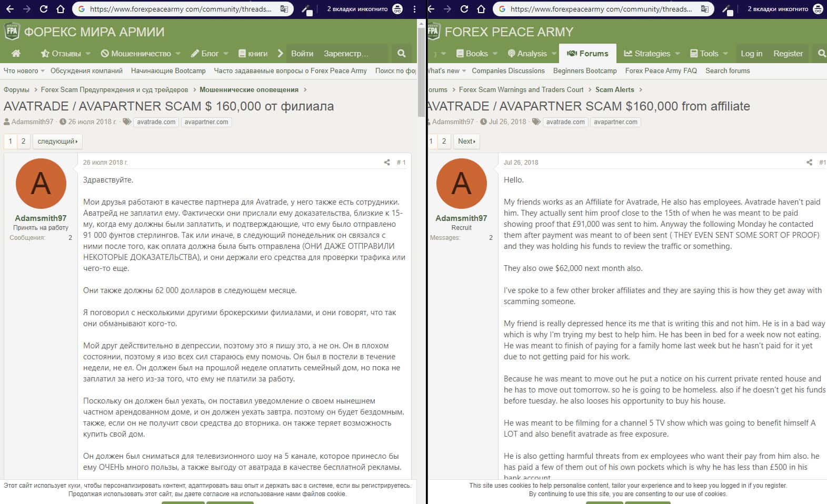Image resolution: width=827 pixels, height=504 pixels.
Task: Click the Adamsmith97 avatar in the Russian page
Action: [x=41, y=184]
